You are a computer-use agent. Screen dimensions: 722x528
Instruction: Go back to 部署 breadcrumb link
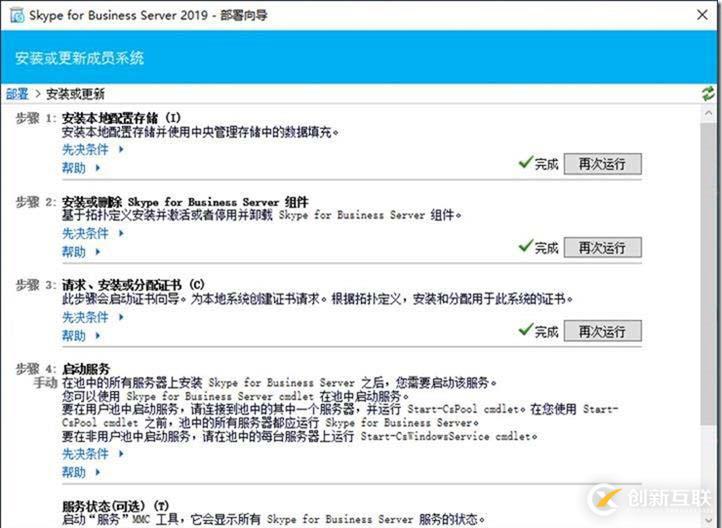tap(17, 94)
